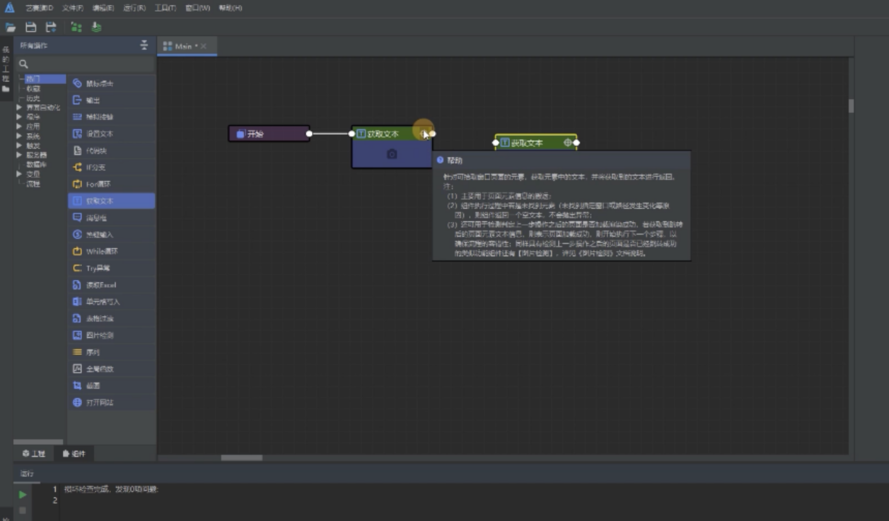This screenshot has width=889, height=521.
Task: Select the message box operation icon
Action: pyautogui.click(x=77, y=218)
